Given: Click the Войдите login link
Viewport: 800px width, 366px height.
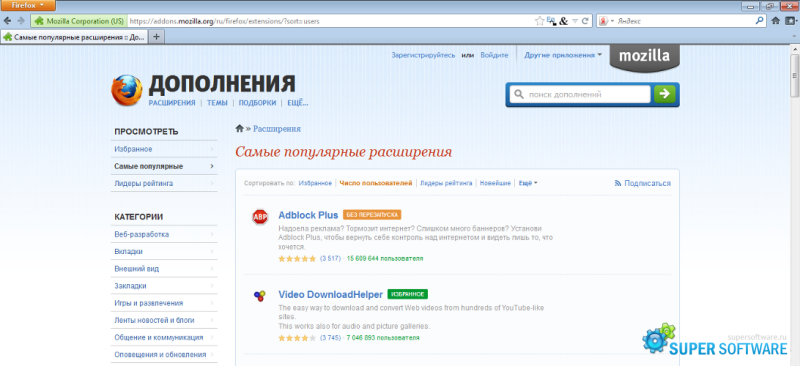Looking at the screenshot, I should point(494,55).
